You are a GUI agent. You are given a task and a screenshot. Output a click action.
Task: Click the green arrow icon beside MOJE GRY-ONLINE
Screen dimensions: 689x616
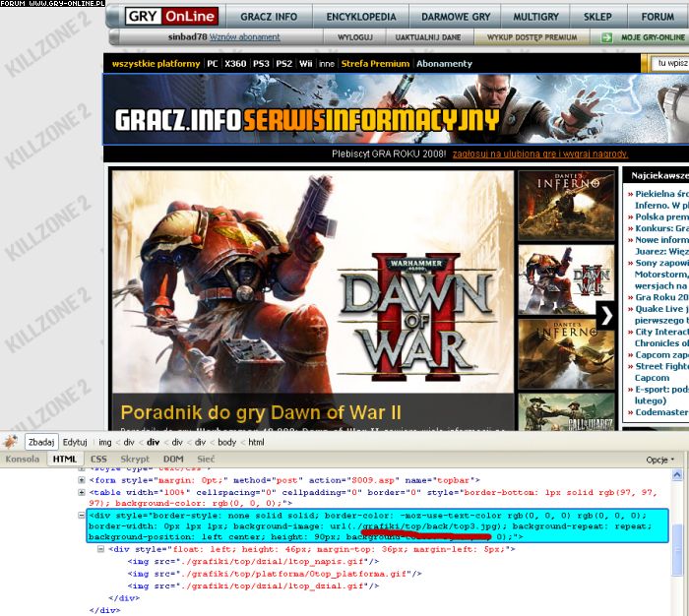[607, 37]
